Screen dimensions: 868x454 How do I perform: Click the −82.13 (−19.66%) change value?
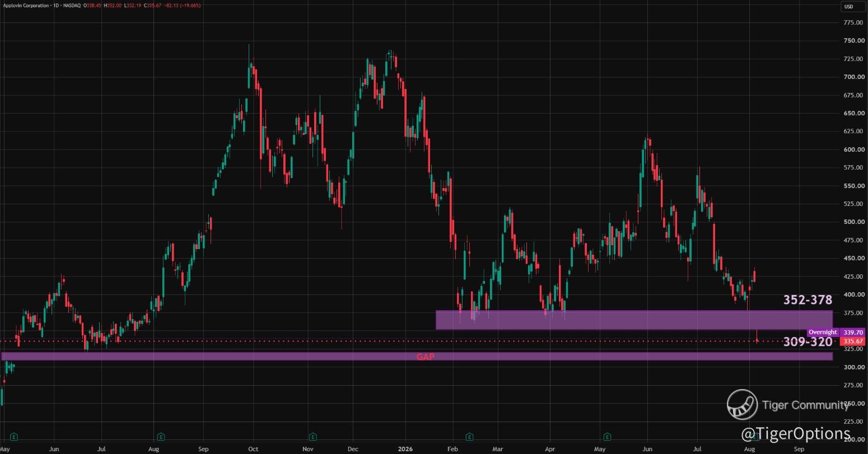pos(183,6)
